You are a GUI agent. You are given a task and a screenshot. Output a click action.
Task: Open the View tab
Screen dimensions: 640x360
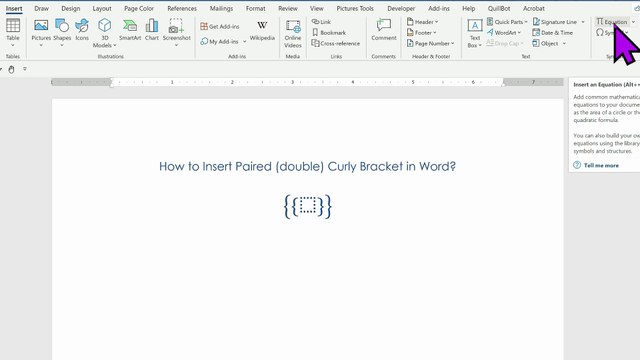point(316,8)
